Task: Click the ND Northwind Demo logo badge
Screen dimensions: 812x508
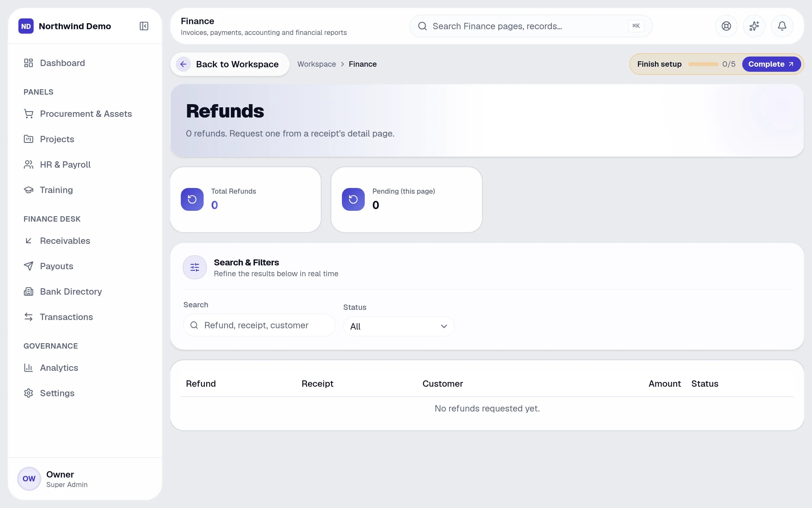Action: click(26, 26)
